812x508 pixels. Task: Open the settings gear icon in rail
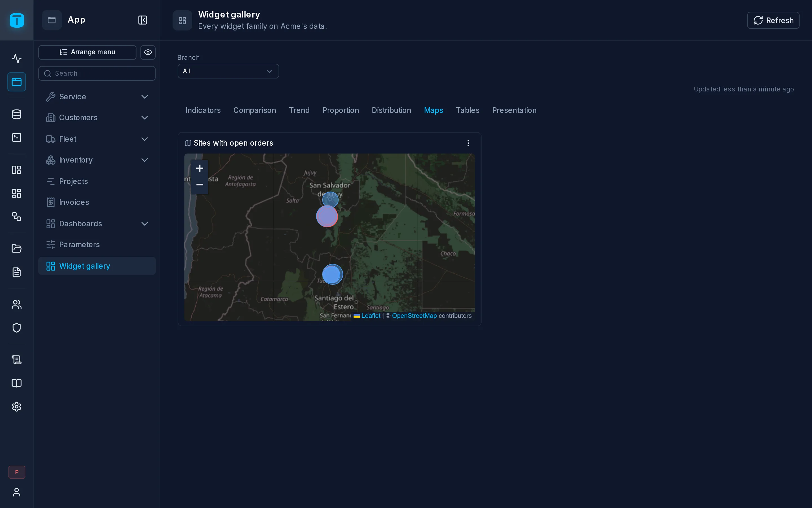coord(17,406)
